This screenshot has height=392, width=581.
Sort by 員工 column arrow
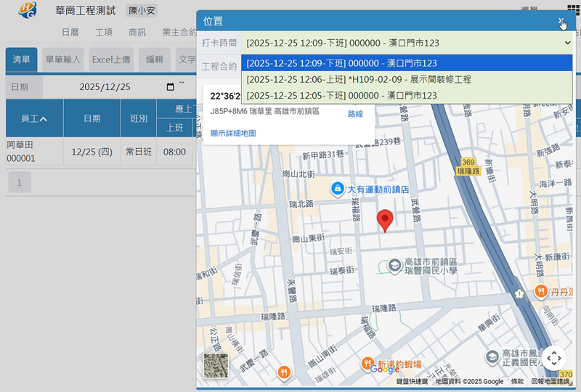click(44, 119)
